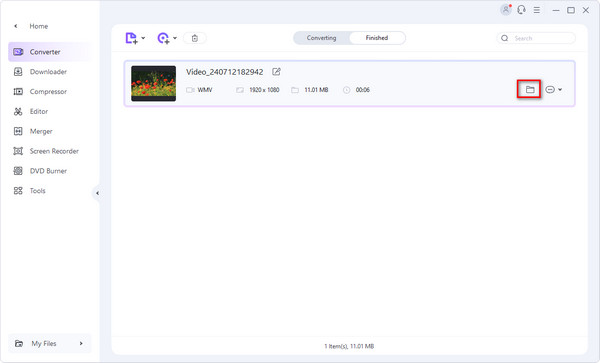Viewport: 600px width, 363px height.
Task: Collapse the sidebar with the arrow handle
Action: point(97,193)
